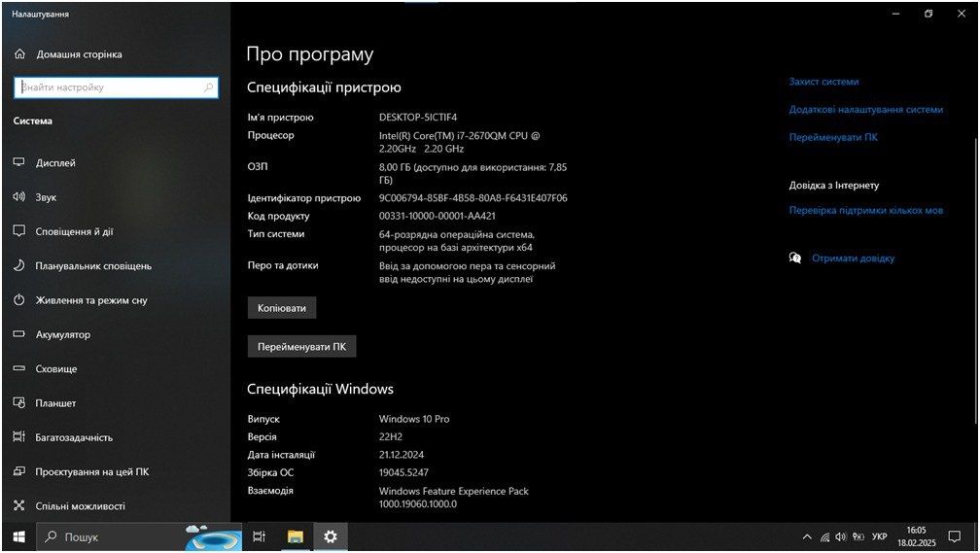Click the taskbar Пошук search box
The image size is (980, 553).
click(x=139, y=536)
